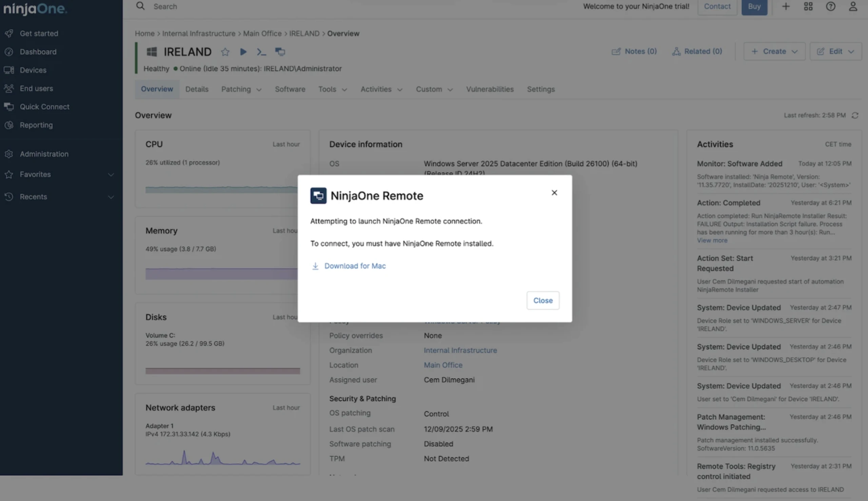
Task: Refresh overview with the refresh icon
Action: 855,115
